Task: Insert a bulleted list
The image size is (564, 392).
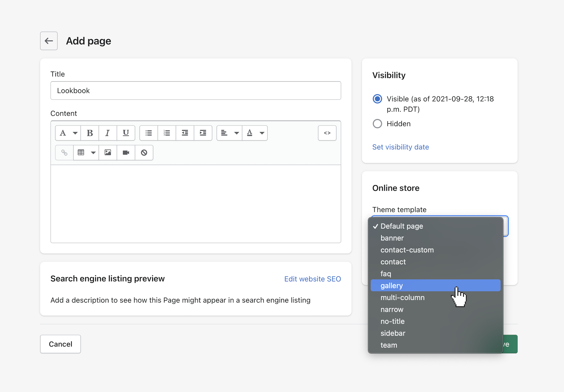Action: [x=149, y=133]
